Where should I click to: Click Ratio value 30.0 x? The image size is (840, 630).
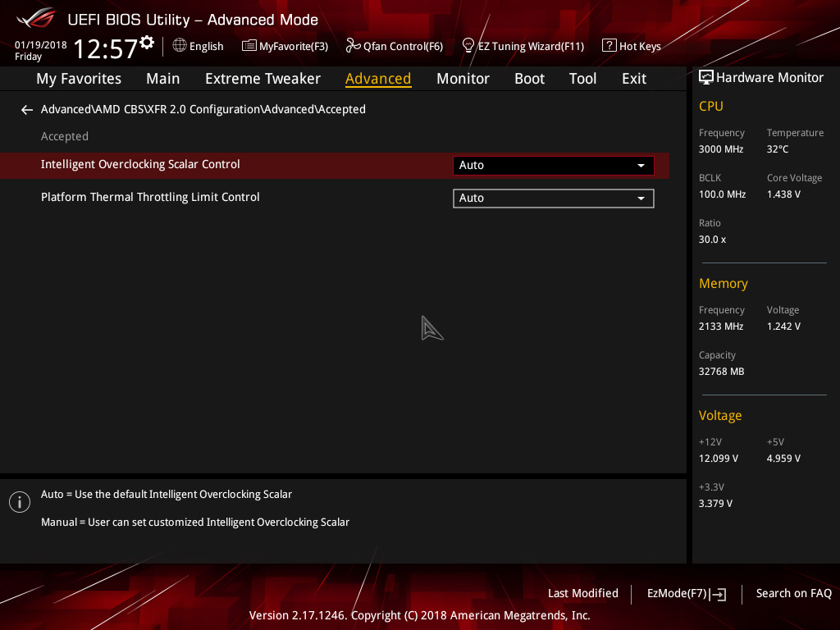tap(712, 240)
